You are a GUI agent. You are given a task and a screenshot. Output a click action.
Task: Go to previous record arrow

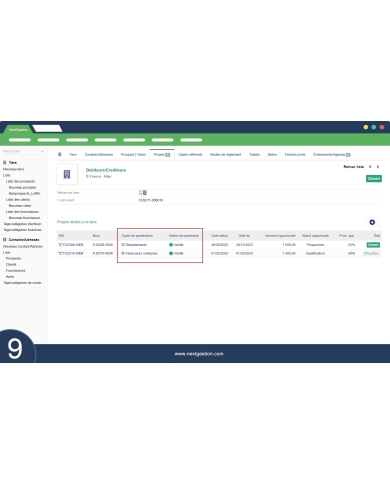click(370, 167)
